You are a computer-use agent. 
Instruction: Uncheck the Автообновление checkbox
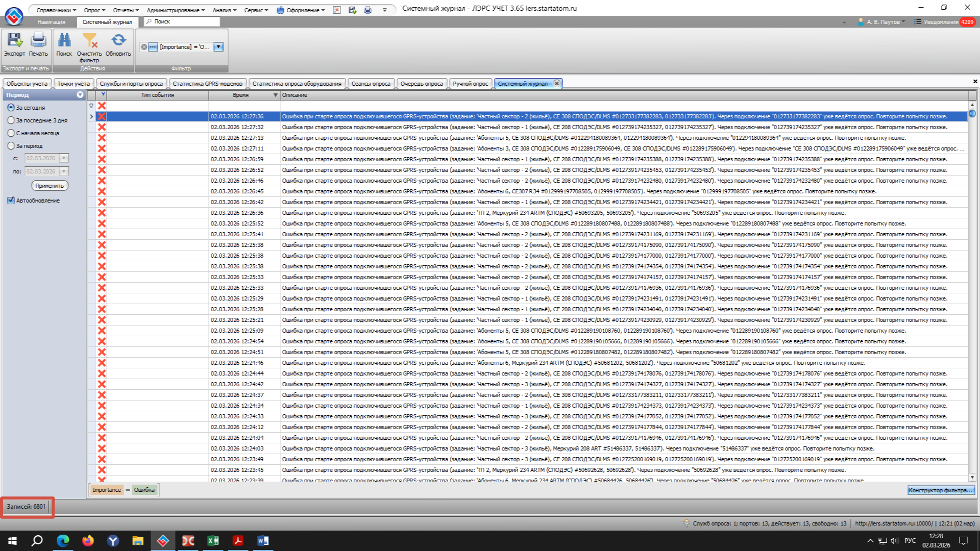click(x=11, y=201)
